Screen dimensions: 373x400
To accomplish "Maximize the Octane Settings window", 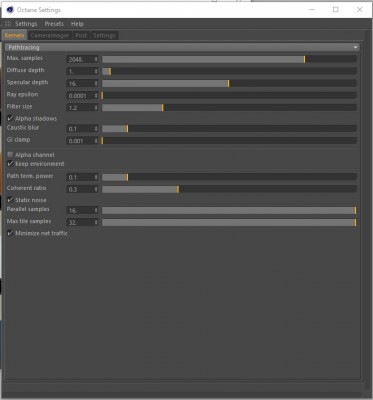I will (x=336, y=10).
